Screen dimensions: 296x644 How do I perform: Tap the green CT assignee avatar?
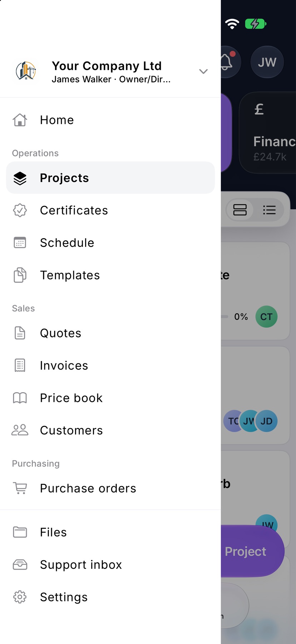[266, 317]
